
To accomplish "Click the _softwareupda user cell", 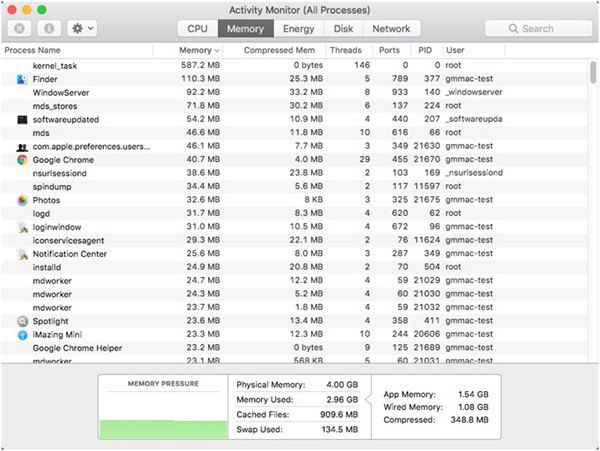I will pos(474,119).
